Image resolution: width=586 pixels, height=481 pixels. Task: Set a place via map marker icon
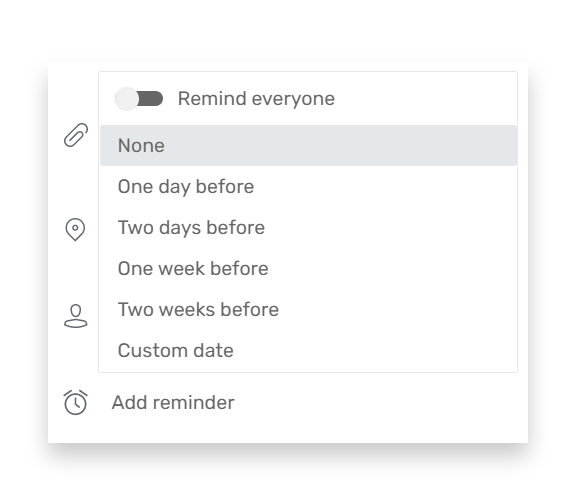point(75,229)
